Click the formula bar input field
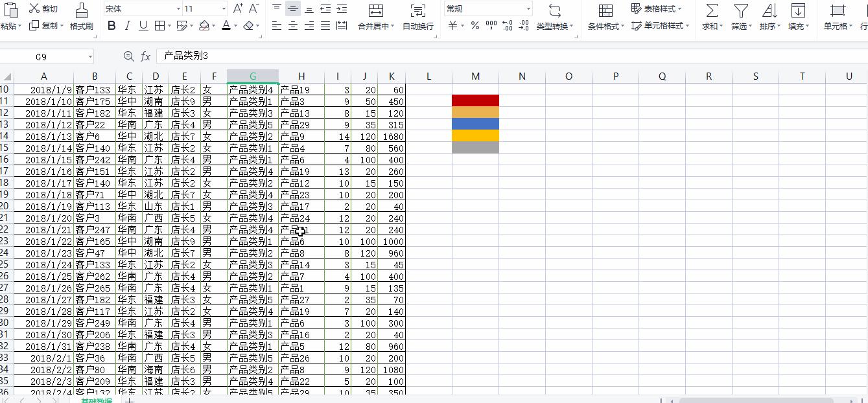The width and height of the screenshot is (868, 403). pos(454,56)
